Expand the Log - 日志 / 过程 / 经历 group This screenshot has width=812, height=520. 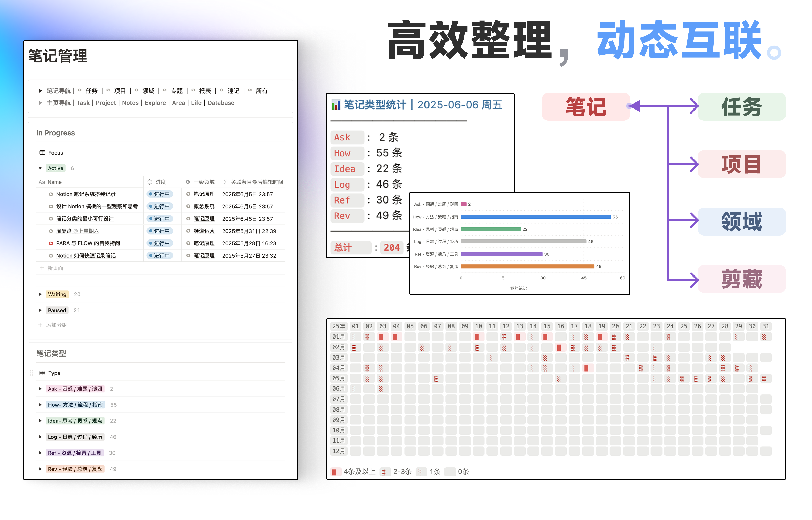tap(40, 437)
